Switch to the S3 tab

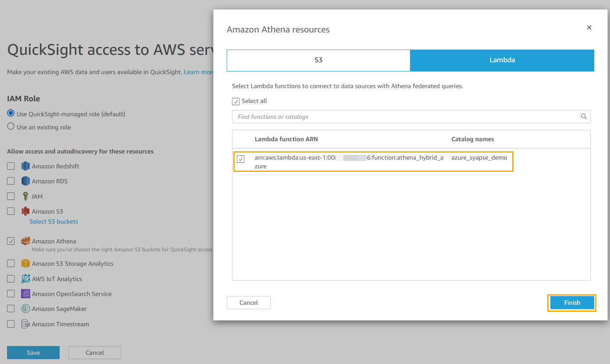(x=318, y=60)
